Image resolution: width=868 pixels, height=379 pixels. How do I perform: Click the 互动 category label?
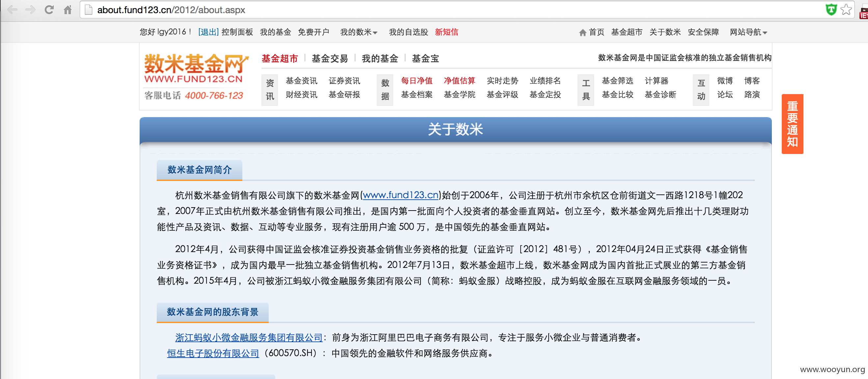701,90
